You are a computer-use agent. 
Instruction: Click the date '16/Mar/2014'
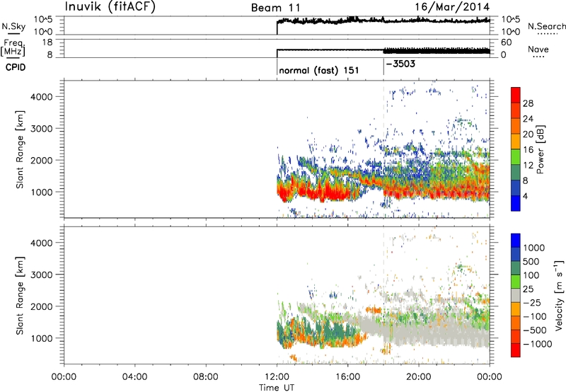[x=452, y=7]
